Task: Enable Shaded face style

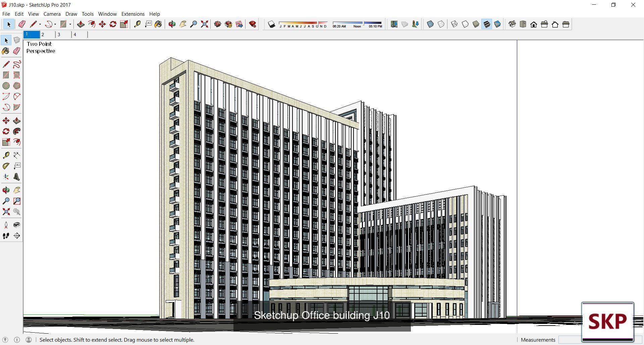Action: pyautogui.click(x=476, y=24)
